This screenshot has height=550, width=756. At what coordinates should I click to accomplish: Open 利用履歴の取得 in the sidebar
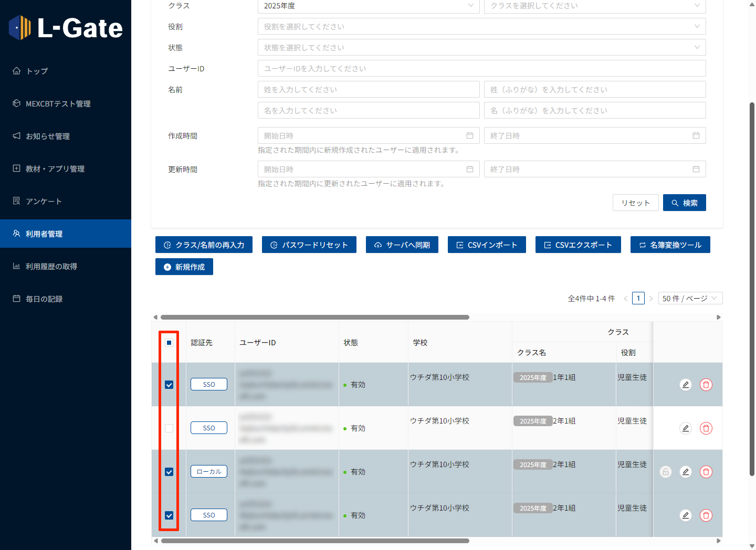coord(51,267)
